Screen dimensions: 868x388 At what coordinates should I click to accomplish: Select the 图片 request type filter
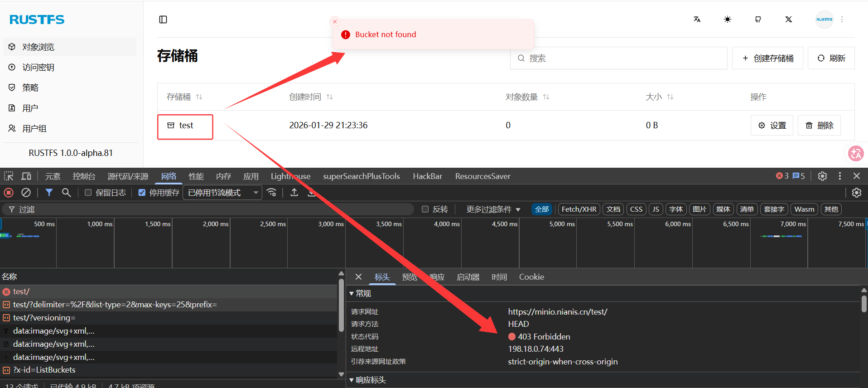pos(699,209)
